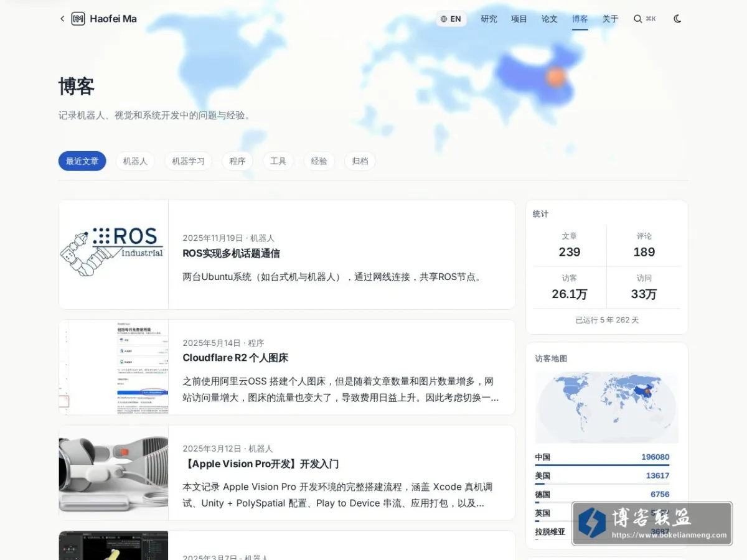The height and width of the screenshot is (560, 747).
Task: Click the visitor count 196080
Action: tap(655, 457)
